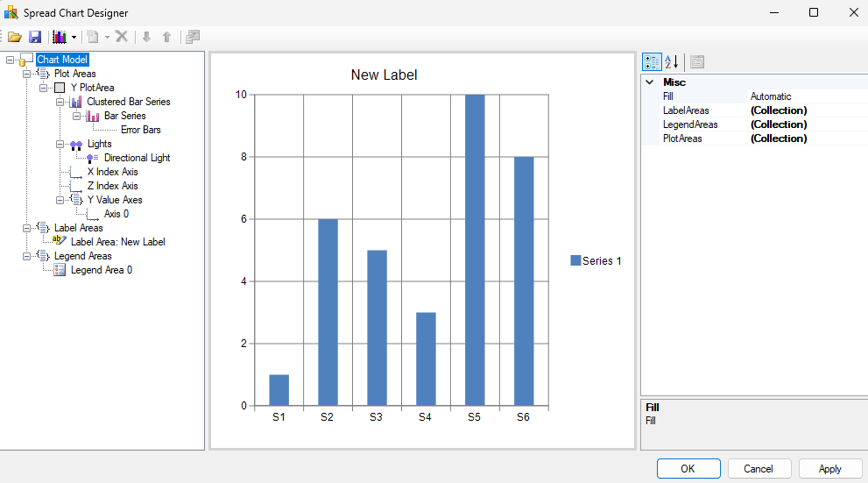The width and height of the screenshot is (868, 483).
Task: Click the Fill property Automatic value
Action: click(808, 96)
